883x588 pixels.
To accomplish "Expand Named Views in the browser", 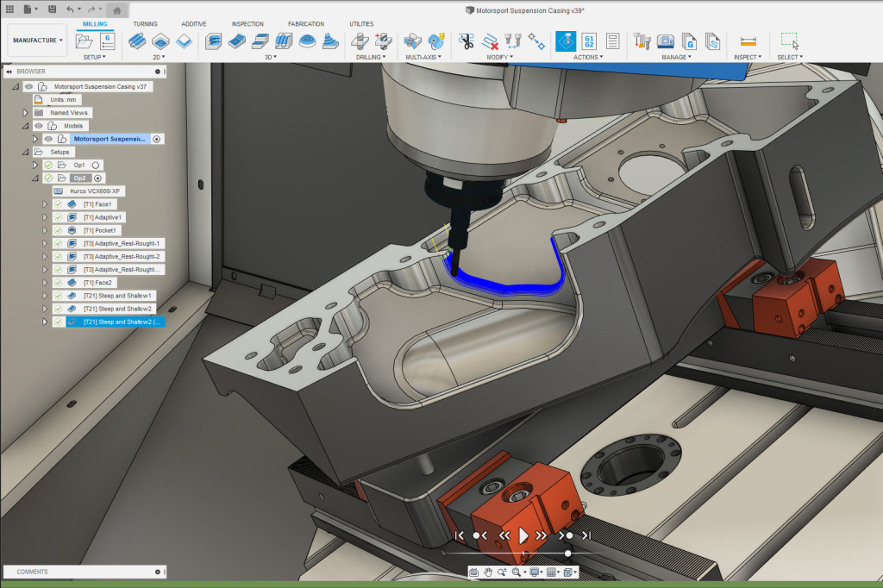I will tap(24, 113).
